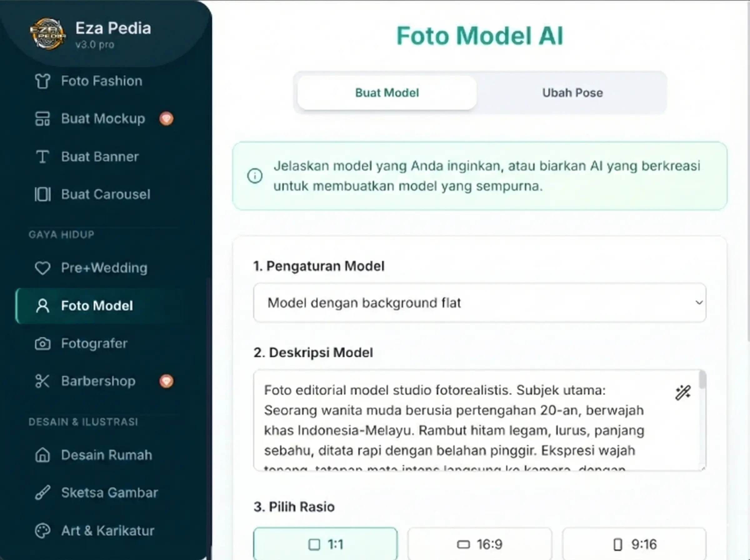Click the info icon in the green notice
The image size is (750, 560).
[x=255, y=176]
